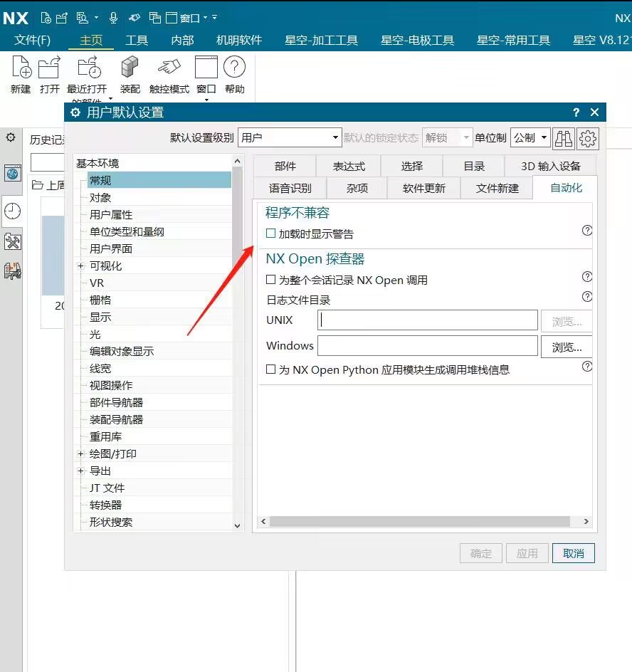Click the gear manage settings icon
The height and width of the screenshot is (672, 632).
tap(587, 138)
